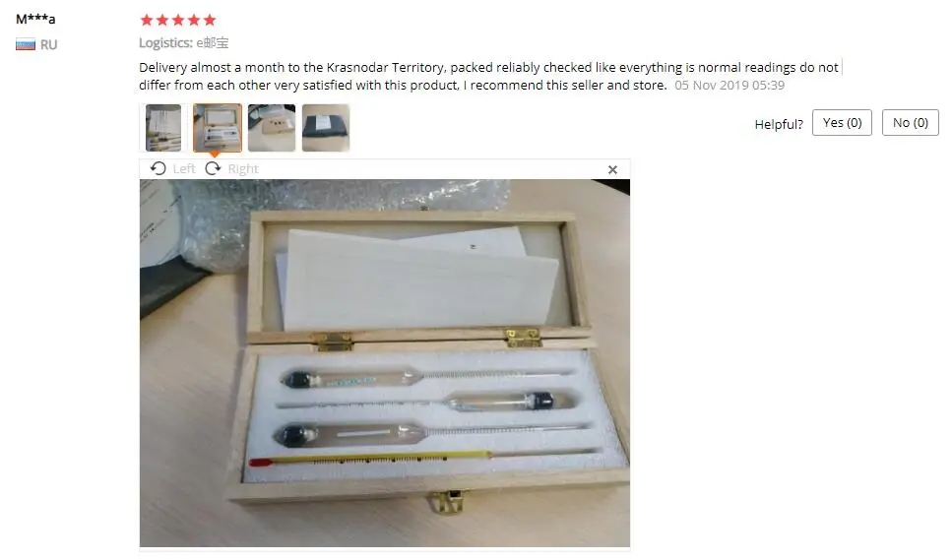Click the enlarged hydrometer box photo
The width and height of the screenshot is (951, 560).
click(385, 363)
